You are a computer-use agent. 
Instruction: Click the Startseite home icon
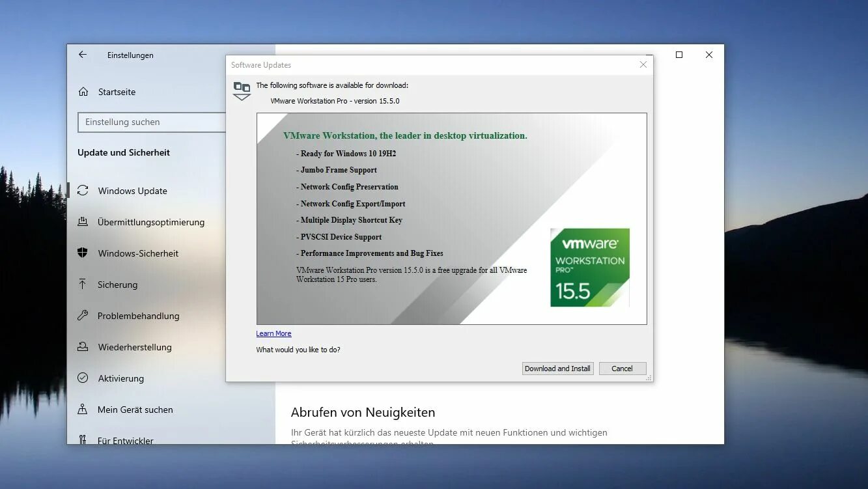83,92
